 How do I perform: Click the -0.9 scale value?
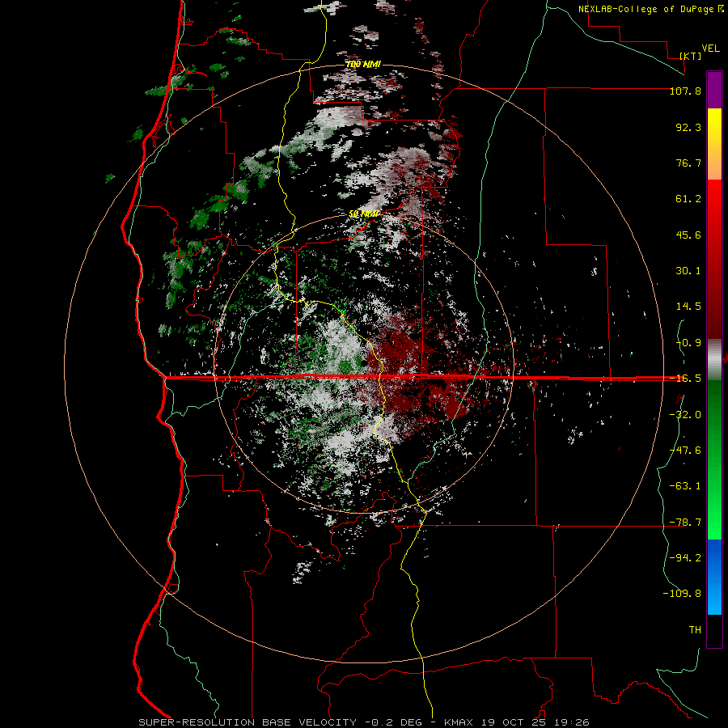point(688,343)
